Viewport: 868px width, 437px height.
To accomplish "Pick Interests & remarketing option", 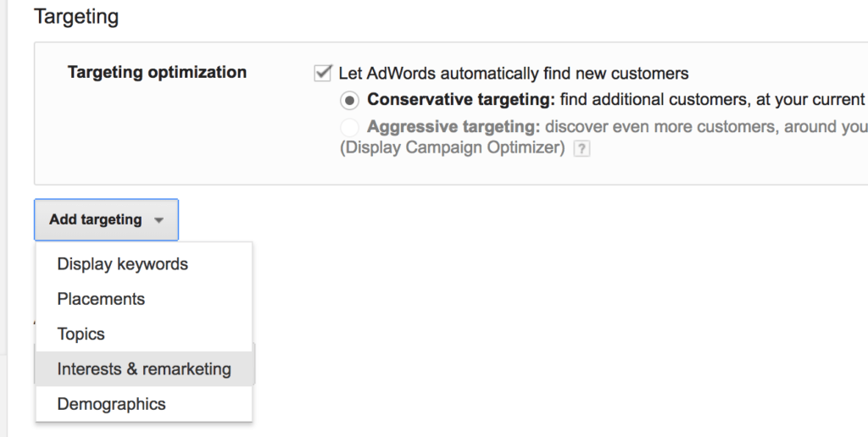I will pos(144,369).
